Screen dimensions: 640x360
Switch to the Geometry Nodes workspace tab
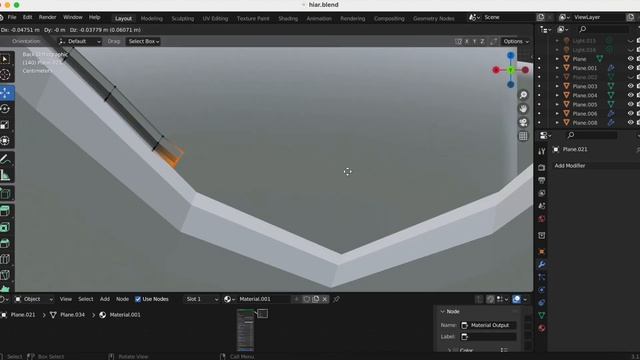(x=433, y=18)
